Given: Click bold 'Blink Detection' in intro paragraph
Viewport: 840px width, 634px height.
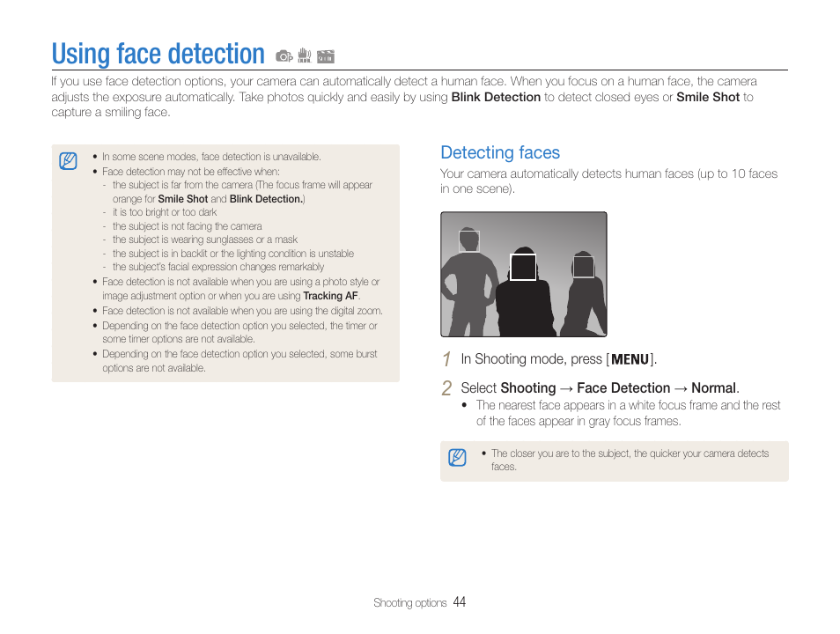Looking at the screenshot, I should coord(496,97).
